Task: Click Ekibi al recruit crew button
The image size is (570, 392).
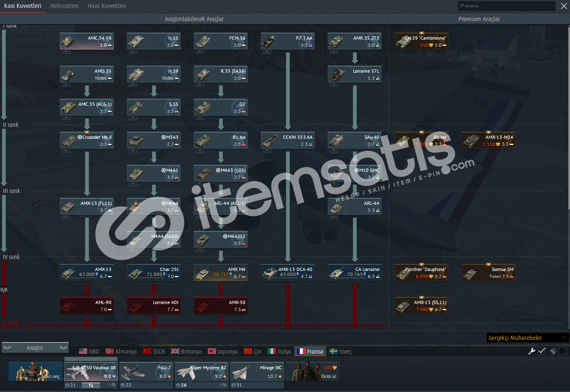Action: (x=312, y=371)
